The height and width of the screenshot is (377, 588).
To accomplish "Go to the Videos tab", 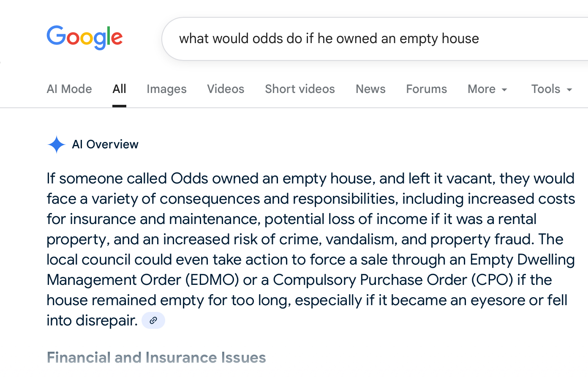I will (x=226, y=89).
